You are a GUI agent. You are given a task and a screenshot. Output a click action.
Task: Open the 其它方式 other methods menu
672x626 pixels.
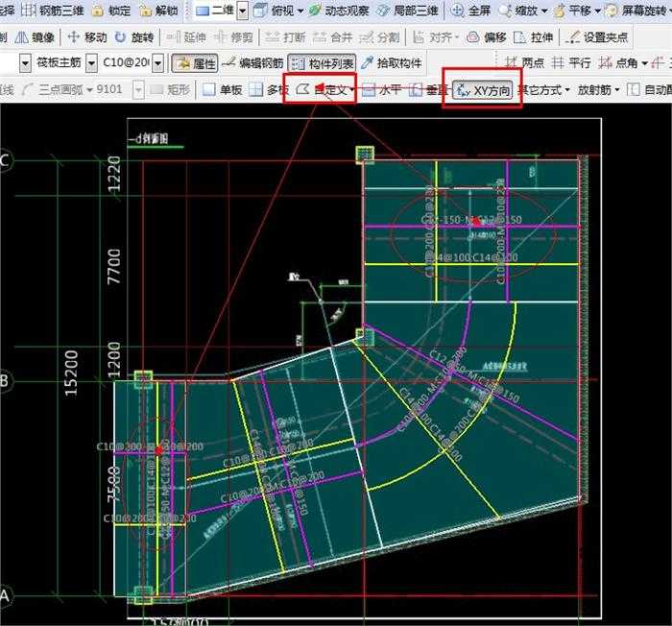(543, 89)
